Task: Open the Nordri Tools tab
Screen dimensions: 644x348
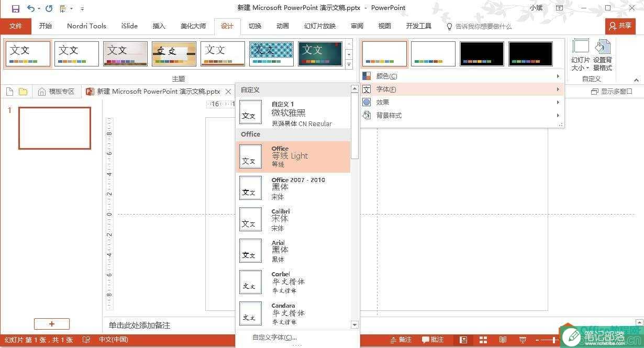Action: click(x=86, y=26)
